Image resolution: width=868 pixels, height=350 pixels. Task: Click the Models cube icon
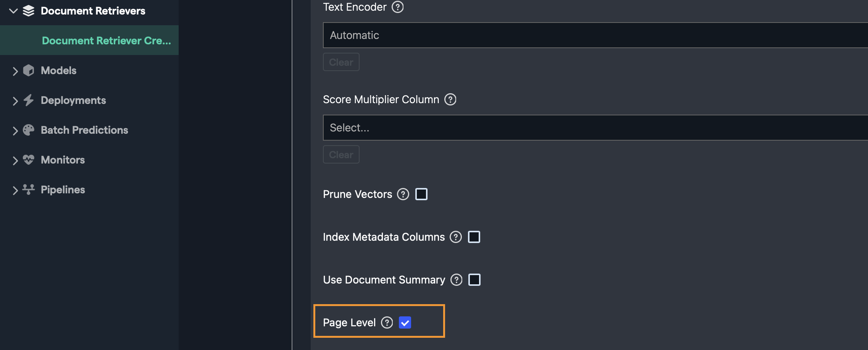coord(29,71)
